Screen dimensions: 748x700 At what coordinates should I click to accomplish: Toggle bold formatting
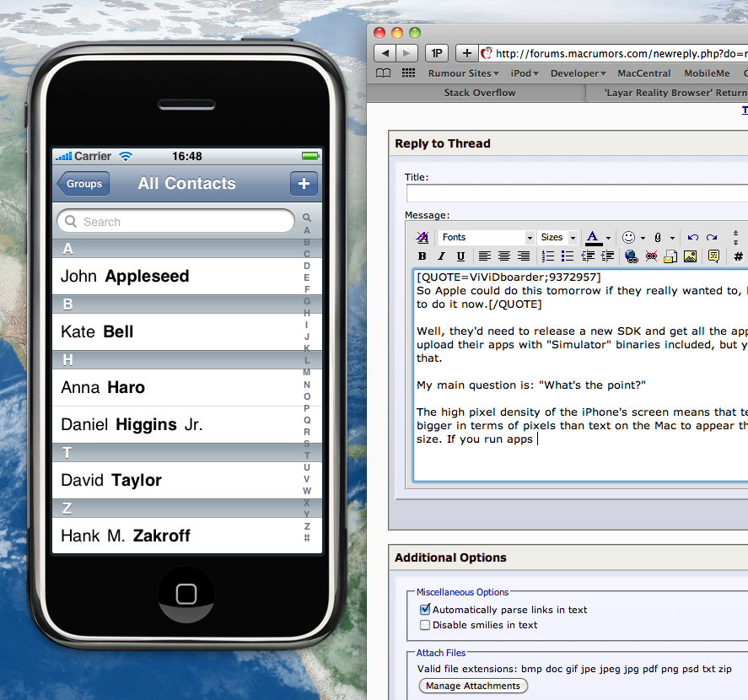(x=422, y=256)
